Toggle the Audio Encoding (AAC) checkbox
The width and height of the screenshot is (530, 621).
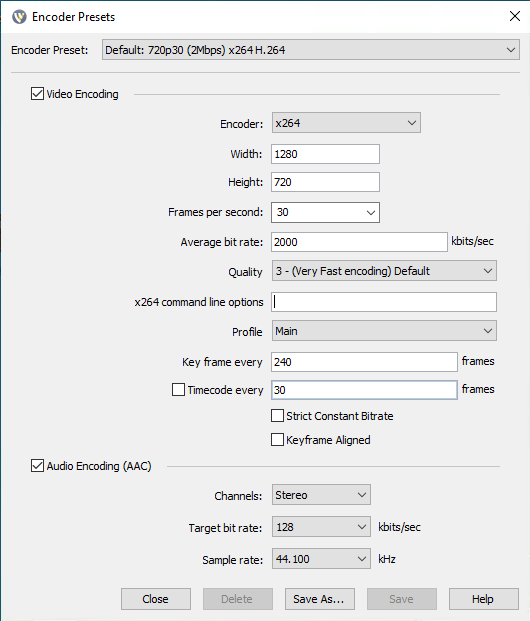(x=37, y=466)
